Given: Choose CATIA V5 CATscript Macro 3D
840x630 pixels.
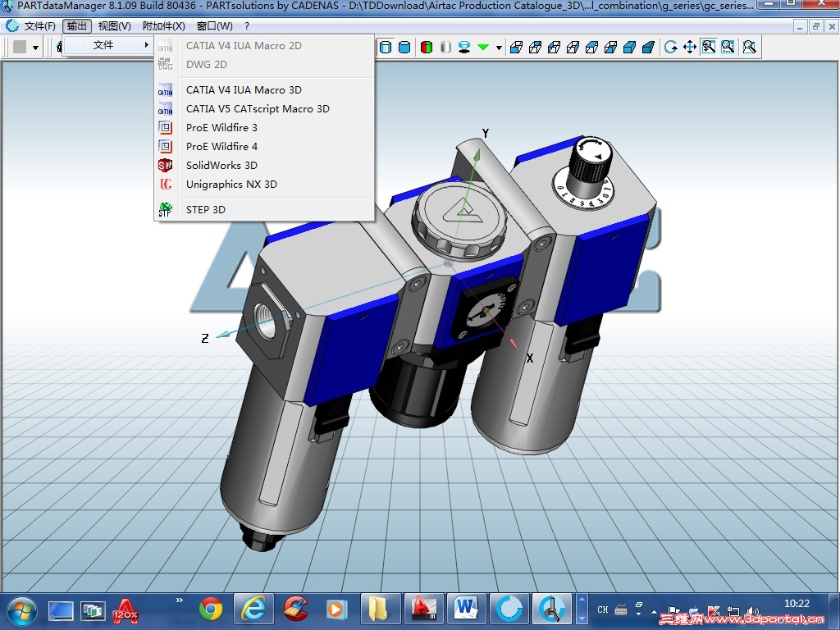Looking at the screenshot, I should coord(265,109).
